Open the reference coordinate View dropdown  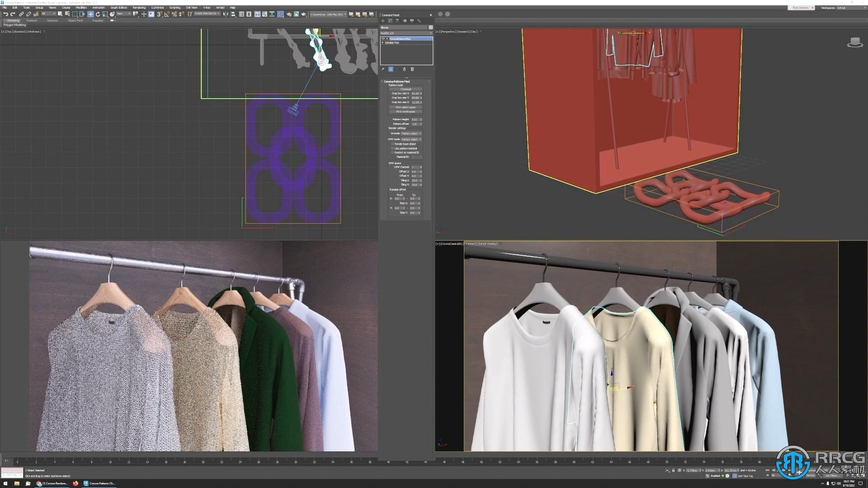(123, 14)
